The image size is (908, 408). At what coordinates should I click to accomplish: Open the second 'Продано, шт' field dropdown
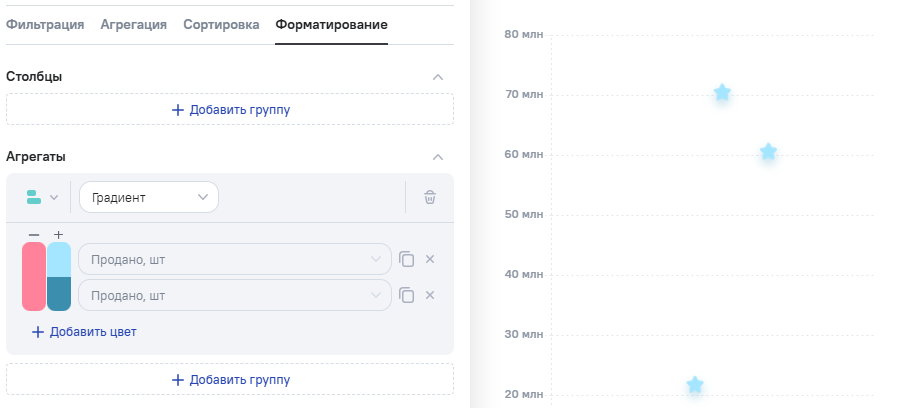[235, 295]
